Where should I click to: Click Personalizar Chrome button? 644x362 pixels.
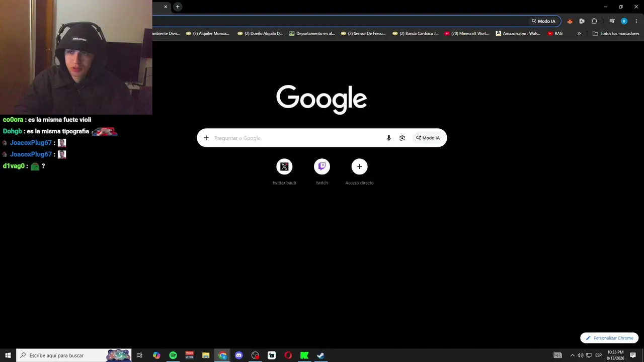tap(609, 338)
